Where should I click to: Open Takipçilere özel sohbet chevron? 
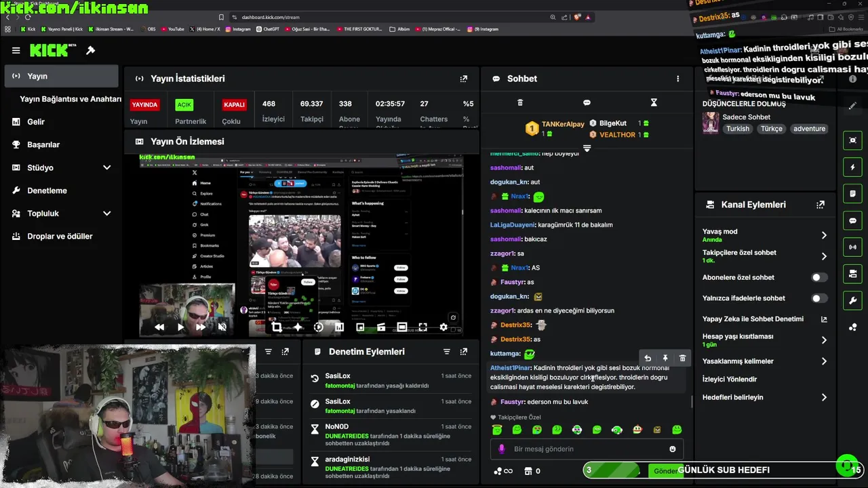(824, 256)
